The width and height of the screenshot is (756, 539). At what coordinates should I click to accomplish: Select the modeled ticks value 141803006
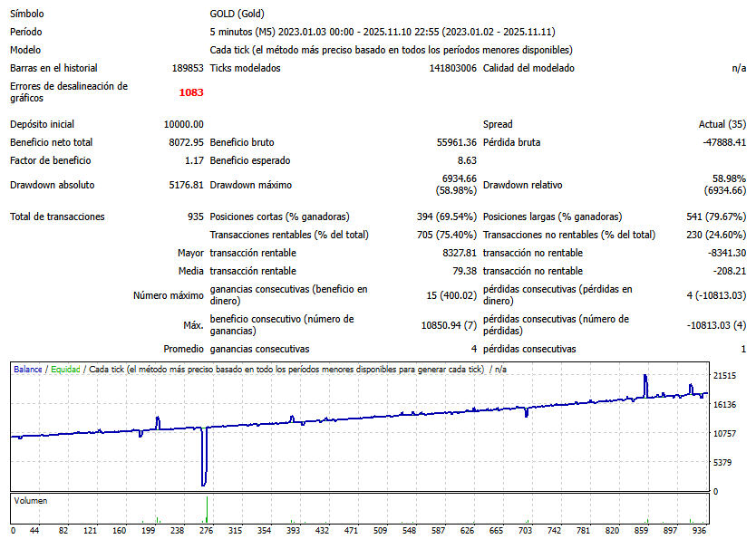(452, 68)
